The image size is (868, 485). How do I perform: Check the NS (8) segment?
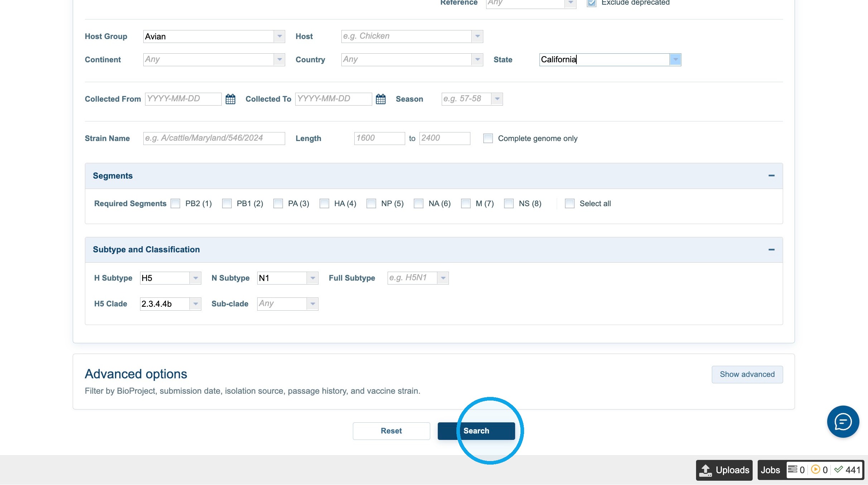tap(509, 204)
